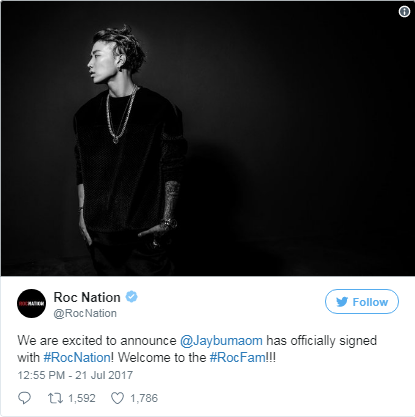
Task: Click the Twitter bird in Follow button
Action: (342, 302)
